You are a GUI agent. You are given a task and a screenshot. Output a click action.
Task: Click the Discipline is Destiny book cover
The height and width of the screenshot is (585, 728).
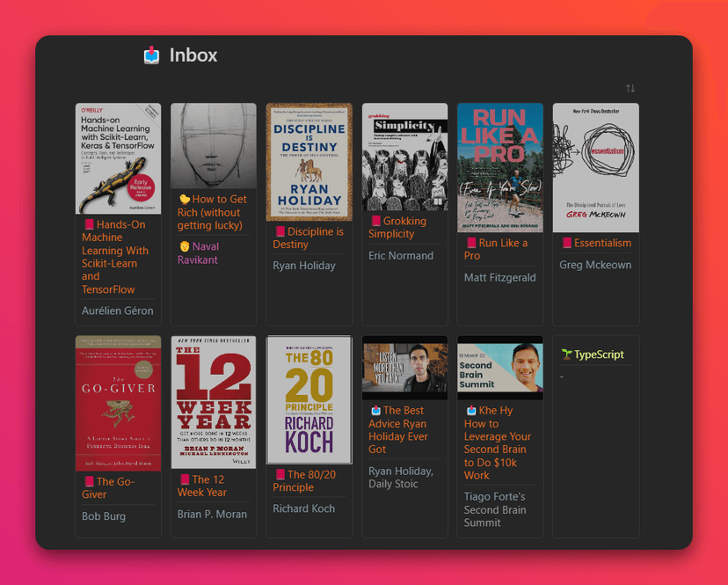309,162
